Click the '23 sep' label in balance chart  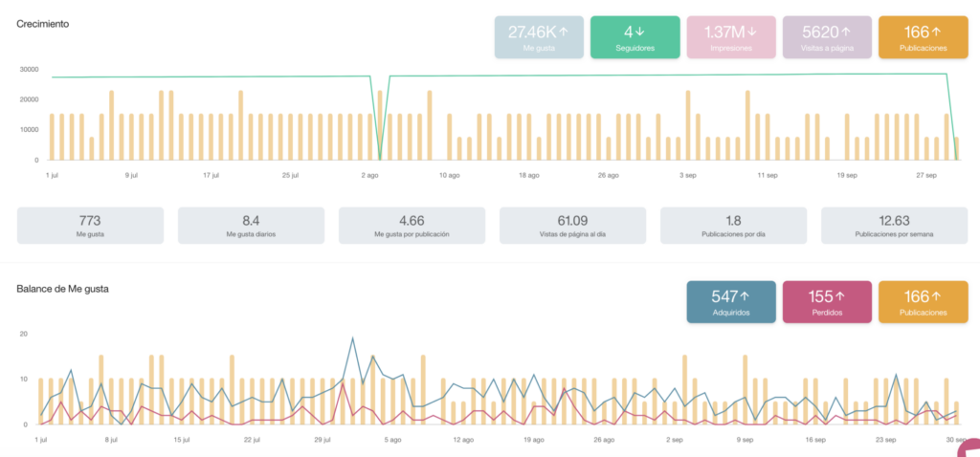[885, 440]
